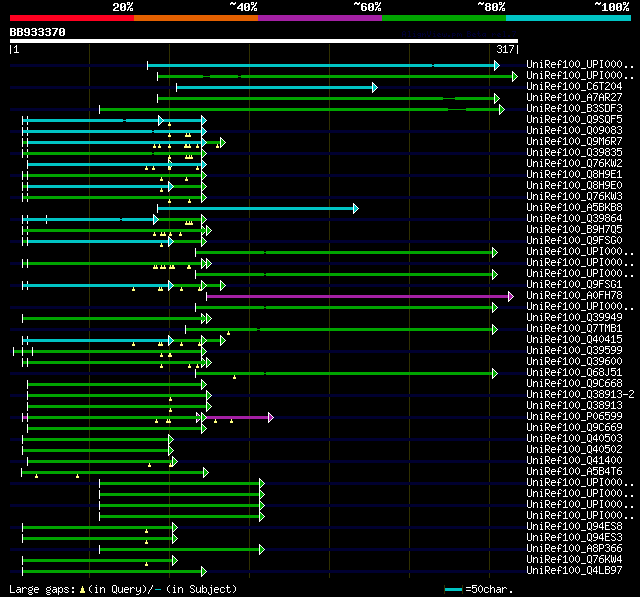Viewport: 640px width, 597px height.
Task: Select the cyan arrowhead of the A5BKB8 alignment
Action: [356, 209]
